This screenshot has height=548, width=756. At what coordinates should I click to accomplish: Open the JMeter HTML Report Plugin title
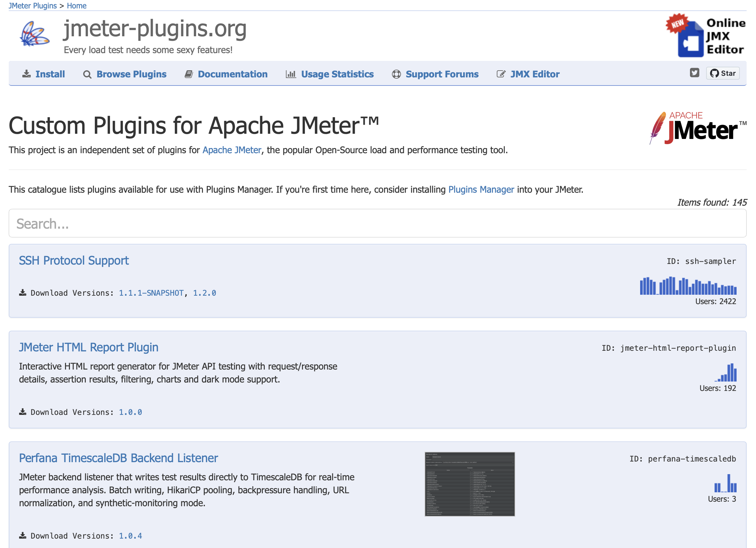pos(89,347)
